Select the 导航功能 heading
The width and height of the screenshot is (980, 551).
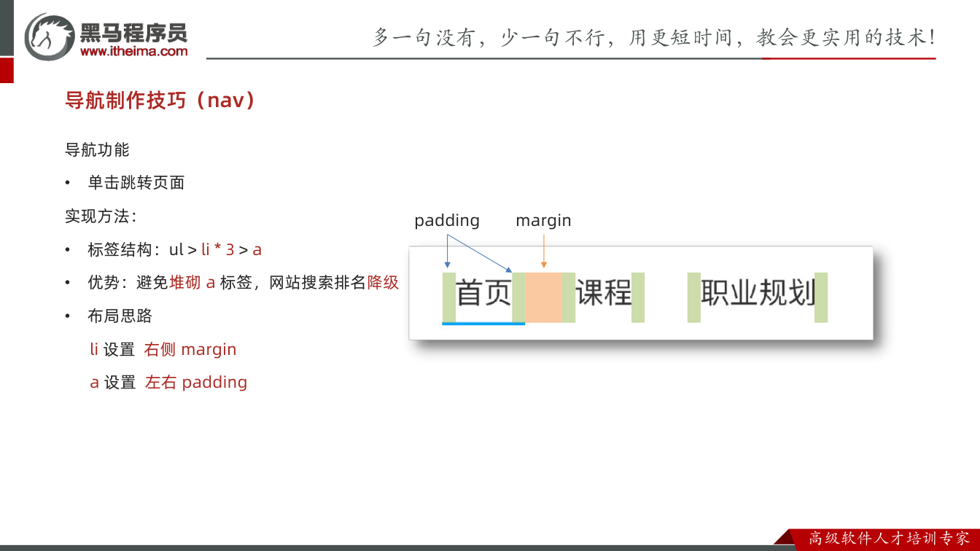[97, 149]
